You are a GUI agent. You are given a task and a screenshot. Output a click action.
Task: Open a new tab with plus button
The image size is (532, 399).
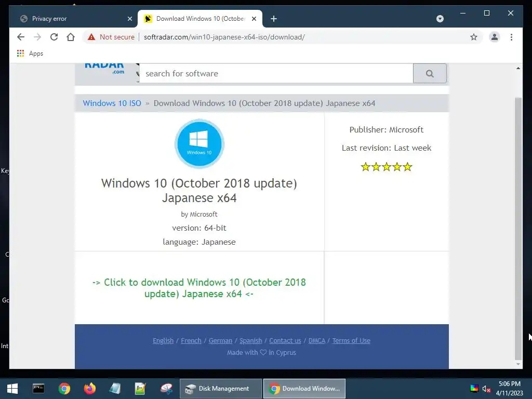(x=274, y=19)
